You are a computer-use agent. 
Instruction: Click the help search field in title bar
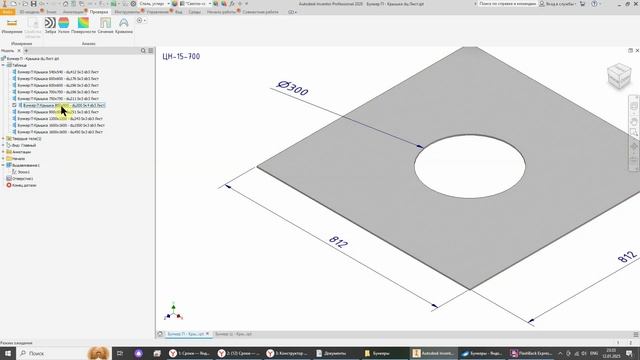pos(507,4)
